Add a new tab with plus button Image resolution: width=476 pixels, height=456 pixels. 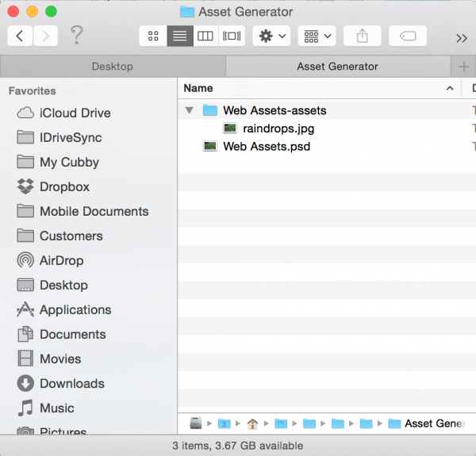[463, 66]
